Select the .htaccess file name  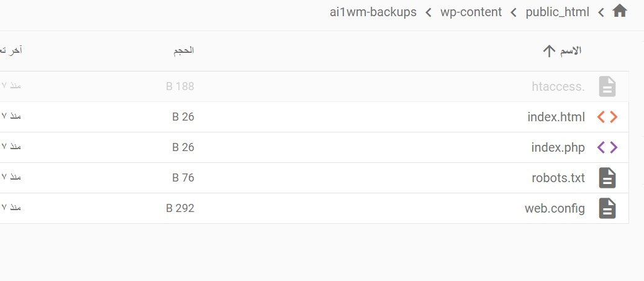558,86
